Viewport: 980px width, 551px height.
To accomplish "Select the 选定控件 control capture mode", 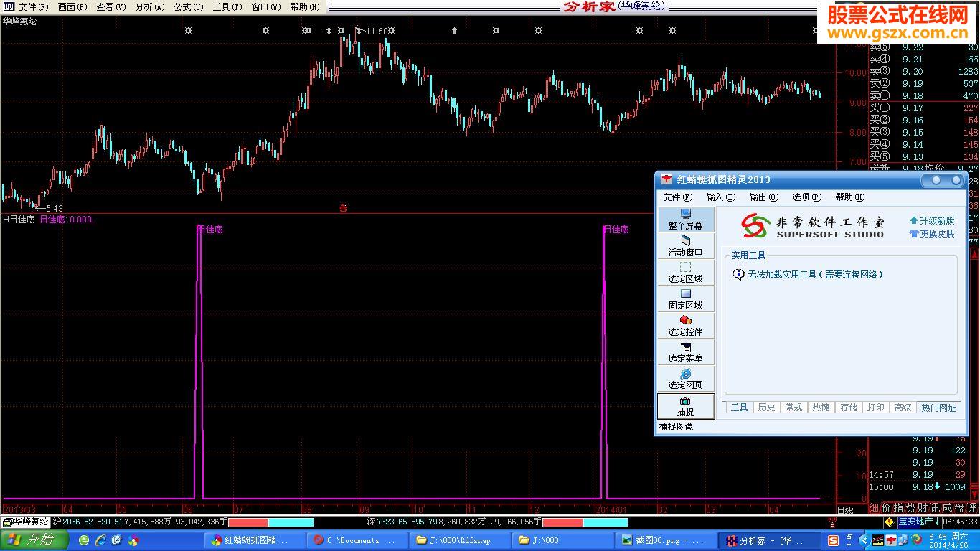I will 686,326.
